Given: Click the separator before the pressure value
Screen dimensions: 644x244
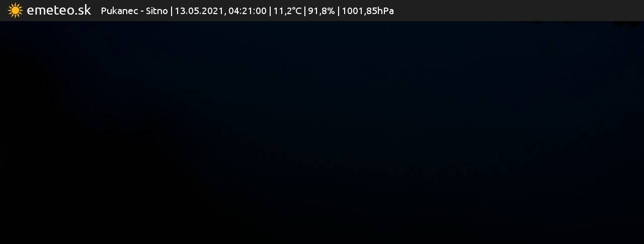Looking at the screenshot, I should (339, 11).
